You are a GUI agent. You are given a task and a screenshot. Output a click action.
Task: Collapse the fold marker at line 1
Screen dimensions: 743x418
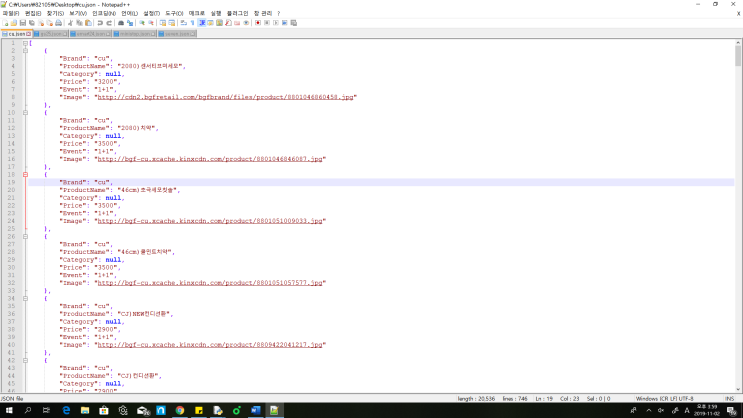[26, 43]
